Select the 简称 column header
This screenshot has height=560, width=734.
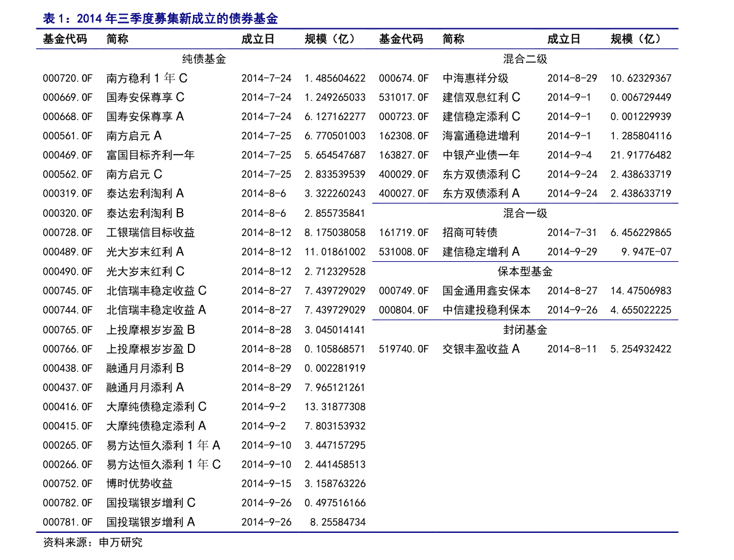(118, 39)
